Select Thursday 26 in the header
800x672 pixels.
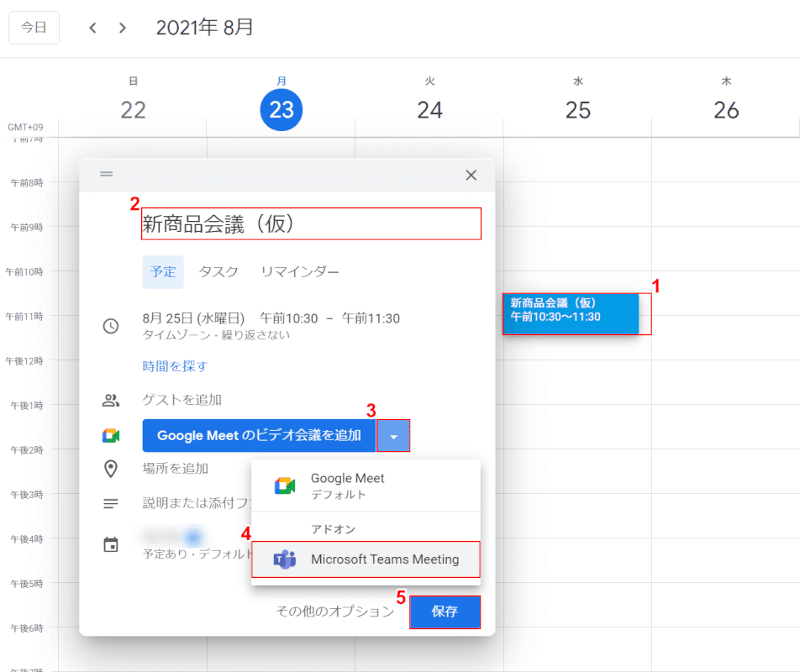pos(727,110)
